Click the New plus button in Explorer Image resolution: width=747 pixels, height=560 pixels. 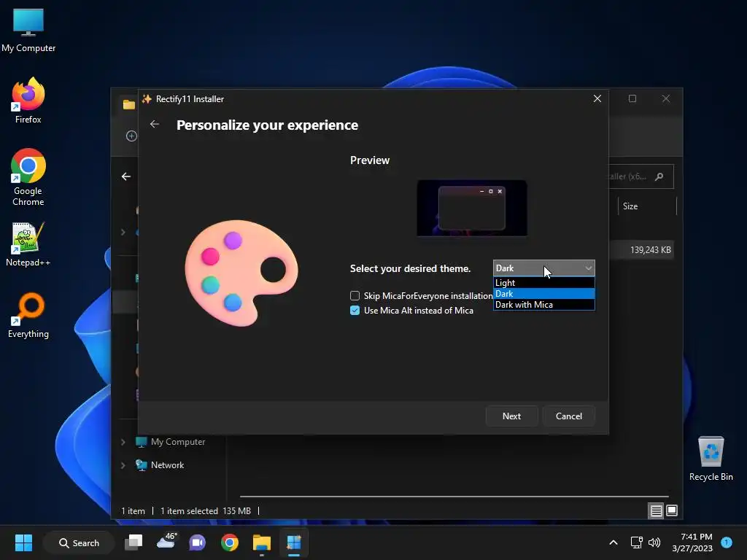click(131, 136)
